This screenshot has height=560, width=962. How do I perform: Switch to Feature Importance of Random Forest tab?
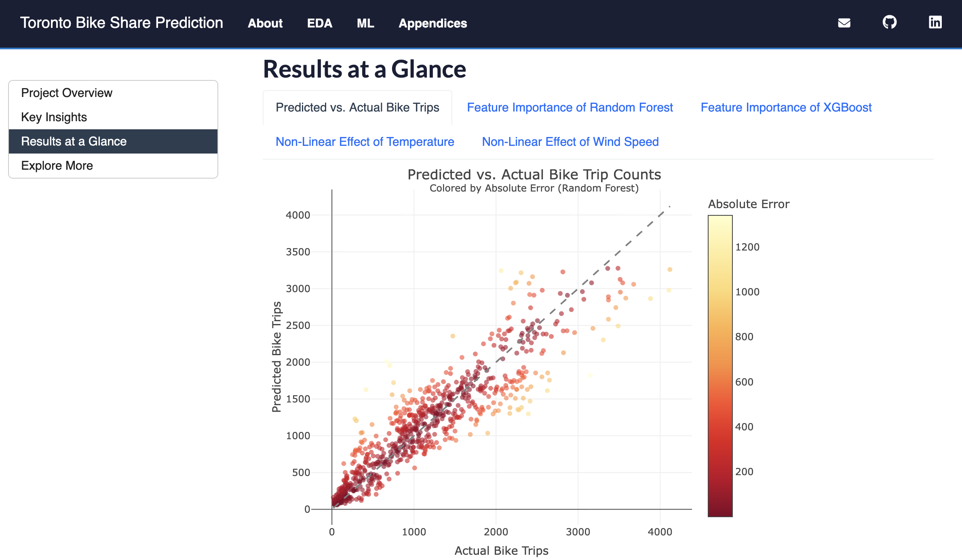pyautogui.click(x=570, y=107)
